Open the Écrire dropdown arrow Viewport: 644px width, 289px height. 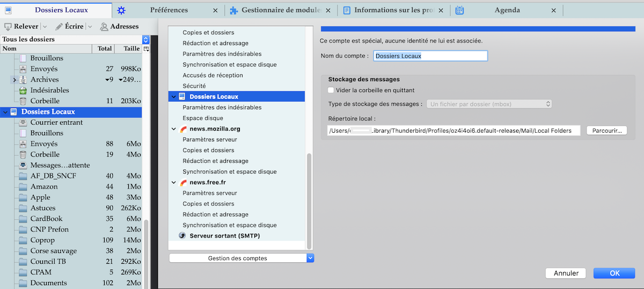click(x=89, y=26)
